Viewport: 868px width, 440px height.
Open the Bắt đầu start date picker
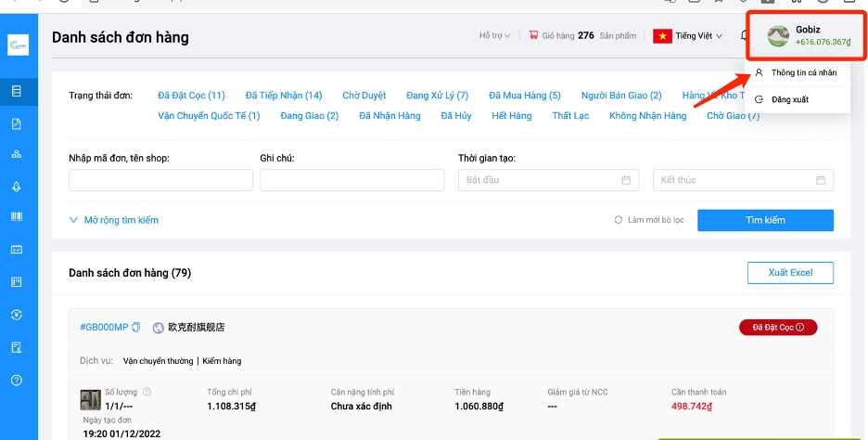549,180
